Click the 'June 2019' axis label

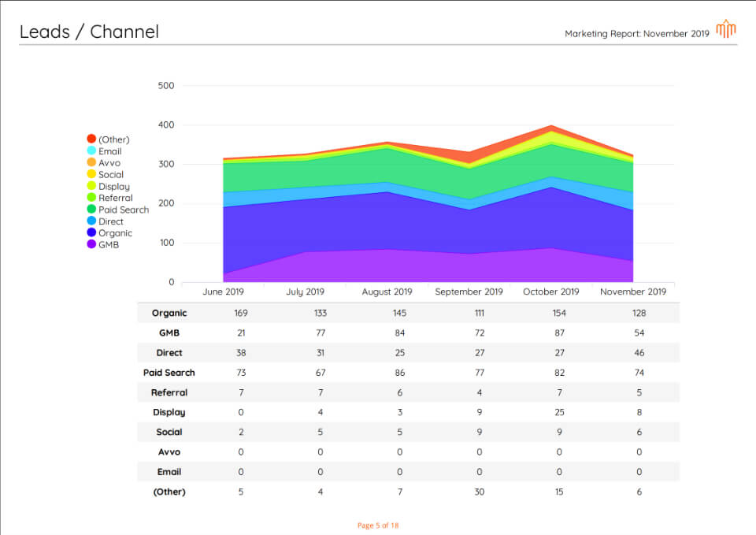223,292
